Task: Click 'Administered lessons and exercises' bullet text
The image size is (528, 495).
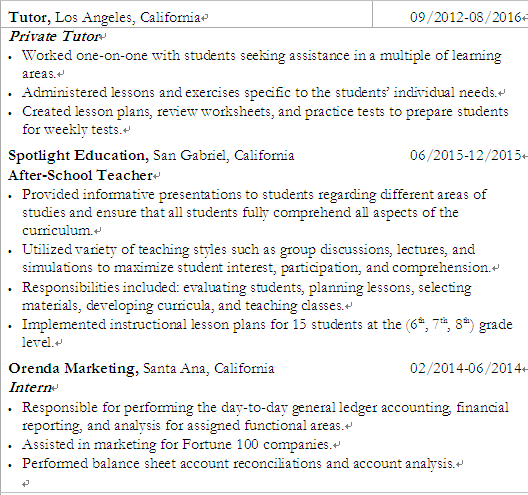Action: (x=259, y=93)
